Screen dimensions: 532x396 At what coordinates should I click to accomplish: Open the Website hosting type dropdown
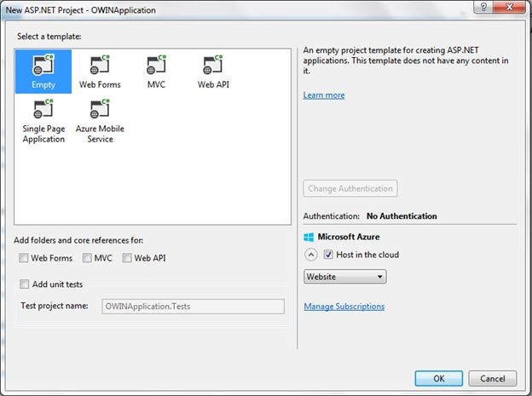(344, 277)
